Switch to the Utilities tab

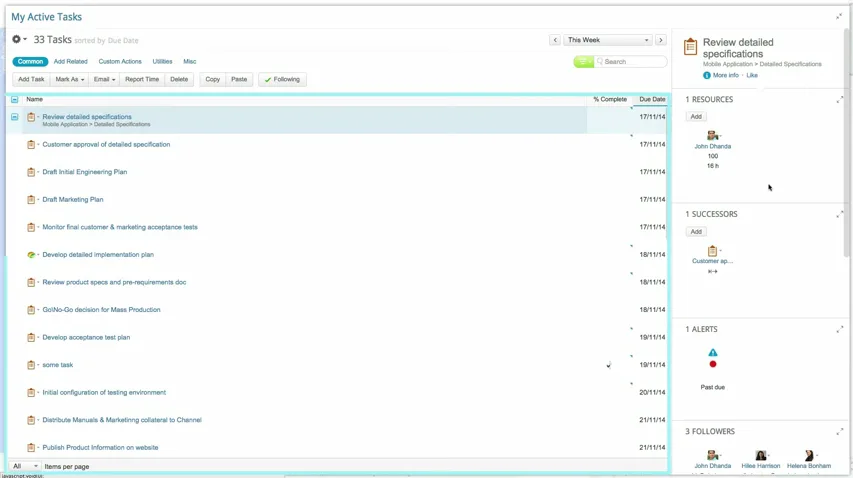click(163, 61)
